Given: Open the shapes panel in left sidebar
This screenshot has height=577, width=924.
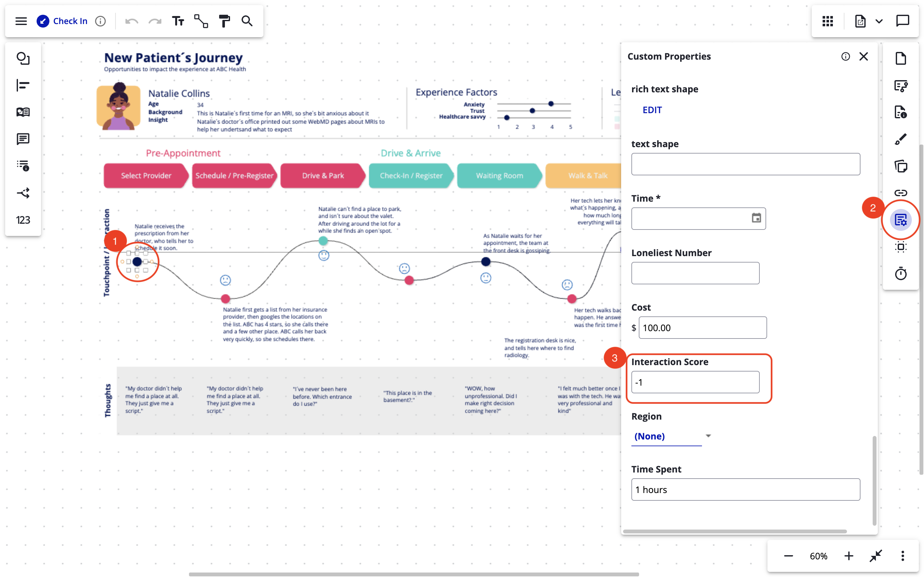Looking at the screenshot, I should tap(23, 59).
